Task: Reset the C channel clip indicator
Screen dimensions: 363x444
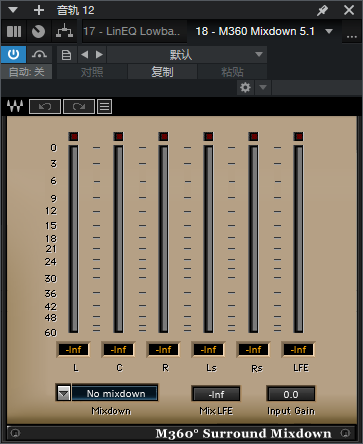Action: tap(118, 136)
